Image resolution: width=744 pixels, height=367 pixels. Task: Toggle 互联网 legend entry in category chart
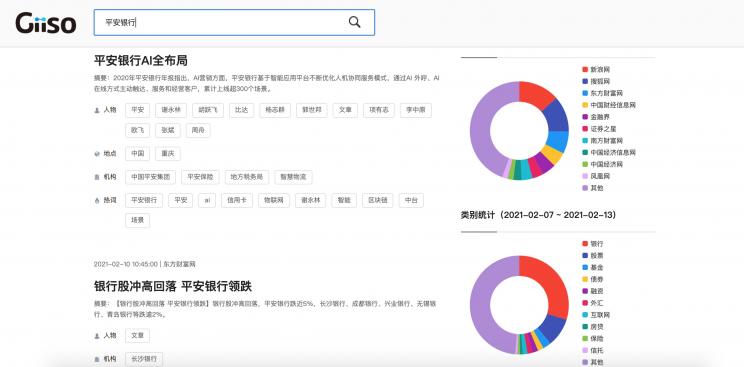[x=596, y=315]
